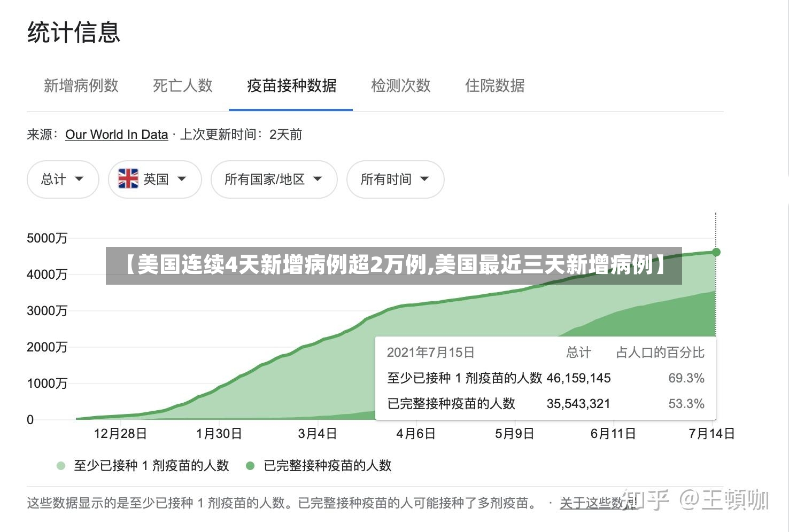Viewport: 789px width, 532px height.
Task: Expand the 总计 dropdown
Action: [63, 179]
